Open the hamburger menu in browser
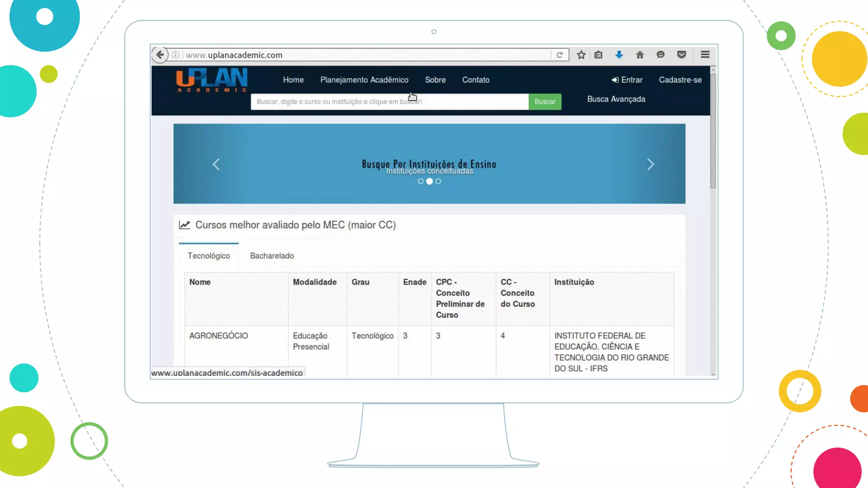The width and height of the screenshot is (868, 488). point(705,55)
